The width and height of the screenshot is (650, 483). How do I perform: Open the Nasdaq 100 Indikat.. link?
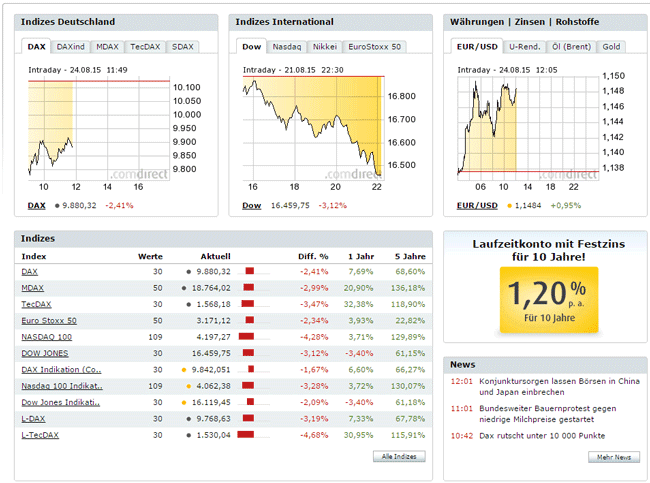(x=62, y=386)
